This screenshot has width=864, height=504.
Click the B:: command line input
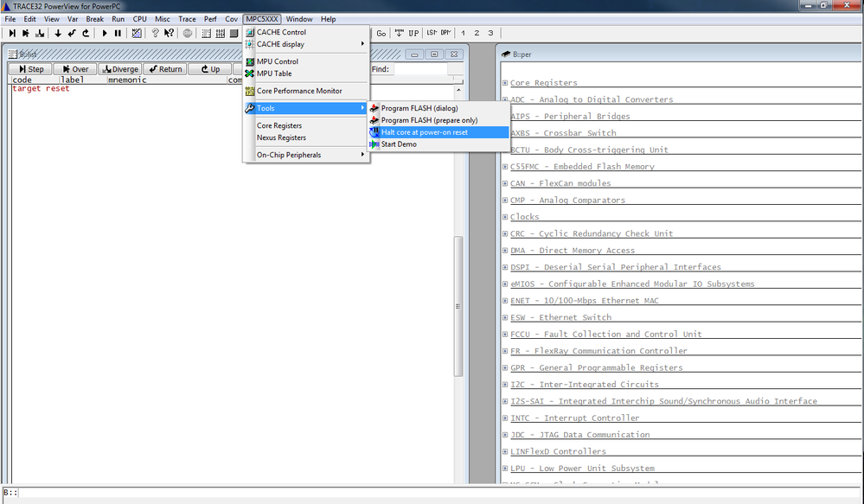[439, 493]
